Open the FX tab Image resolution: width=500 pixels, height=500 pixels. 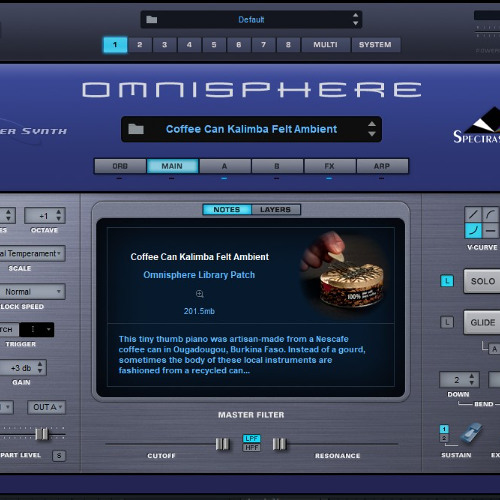pyautogui.click(x=329, y=166)
